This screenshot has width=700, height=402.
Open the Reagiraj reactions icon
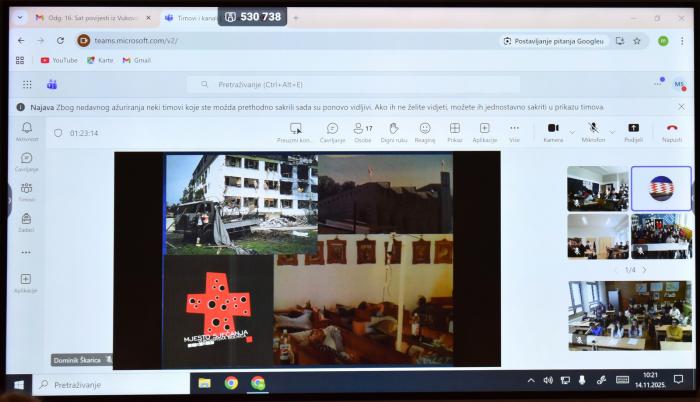click(x=425, y=129)
